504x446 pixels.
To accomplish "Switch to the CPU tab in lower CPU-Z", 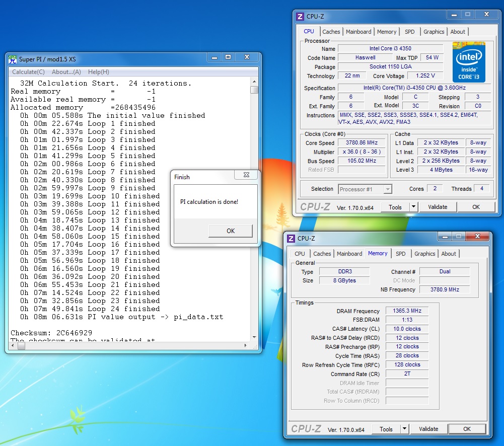I will pos(300,254).
